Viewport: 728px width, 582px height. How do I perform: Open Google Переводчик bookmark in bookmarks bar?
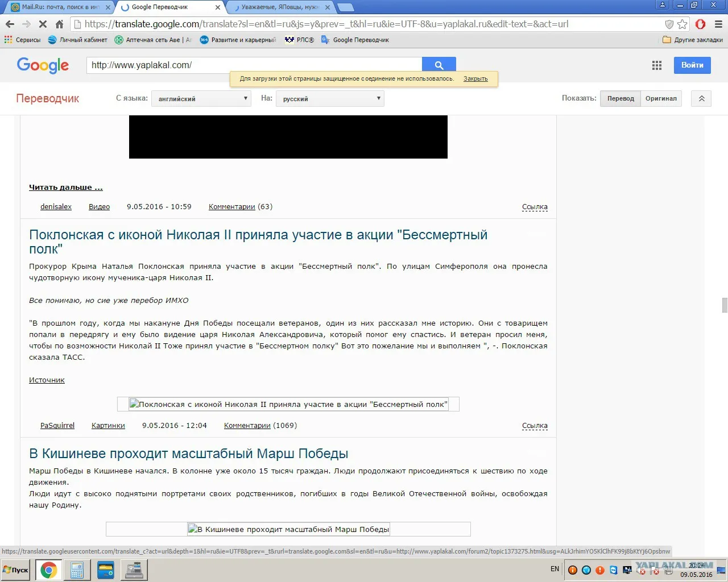355,40
